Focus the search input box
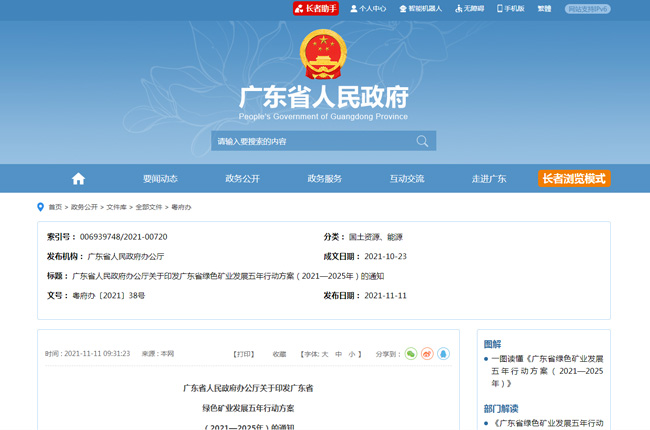 (x=310, y=141)
